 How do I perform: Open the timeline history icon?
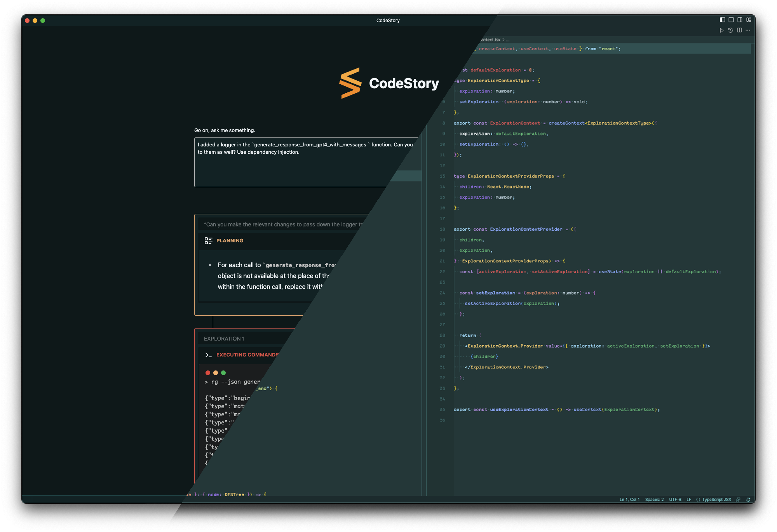tap(730, 30)
